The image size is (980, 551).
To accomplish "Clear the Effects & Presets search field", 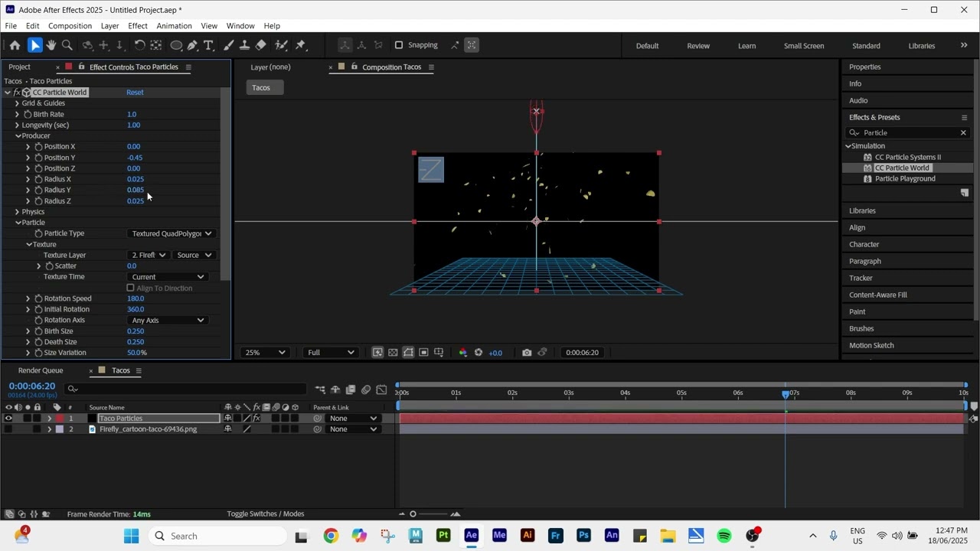I will [963, 132].
